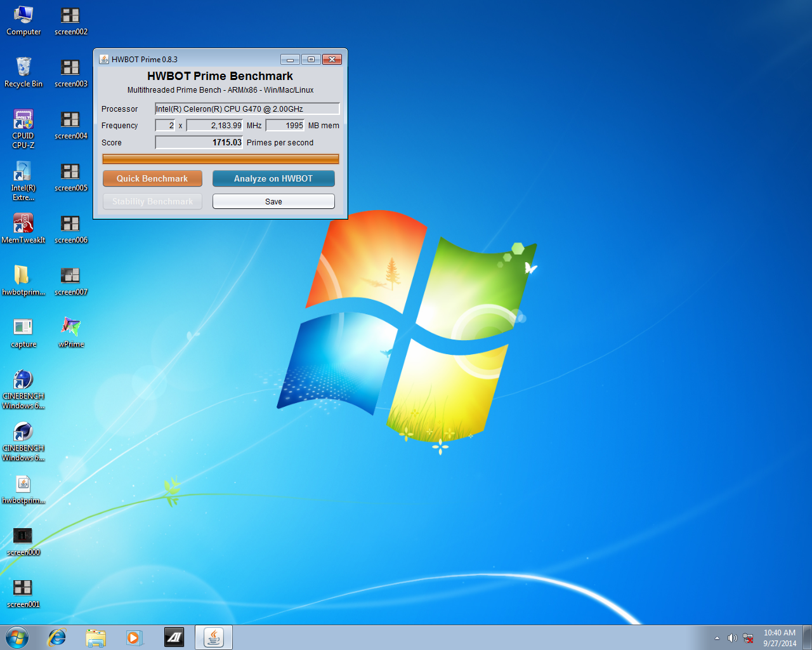Select the MemTweakIt desktop shortcut
This screenshot has height=650, width=812.
click(23, 229)
